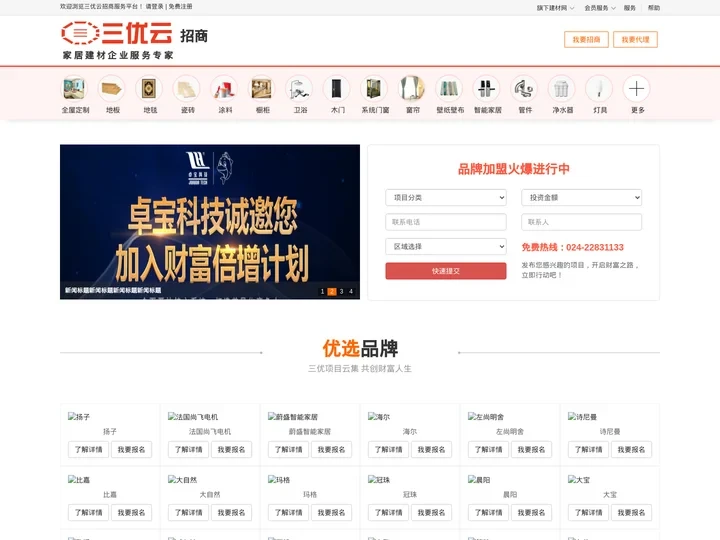Click the 我要招商 button

(586, 39)
